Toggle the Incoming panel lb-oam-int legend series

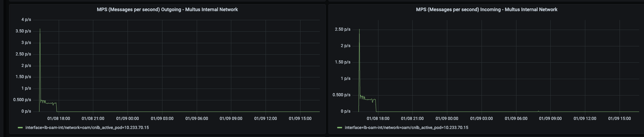tap(406, 128)
